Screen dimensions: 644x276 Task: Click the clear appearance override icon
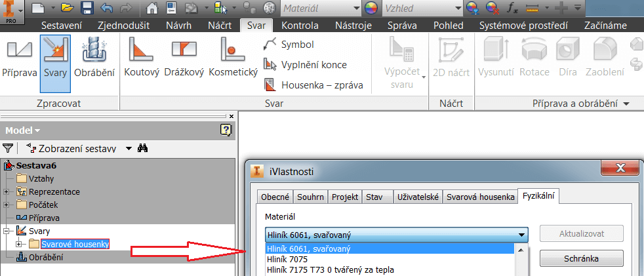click(492, 7)
